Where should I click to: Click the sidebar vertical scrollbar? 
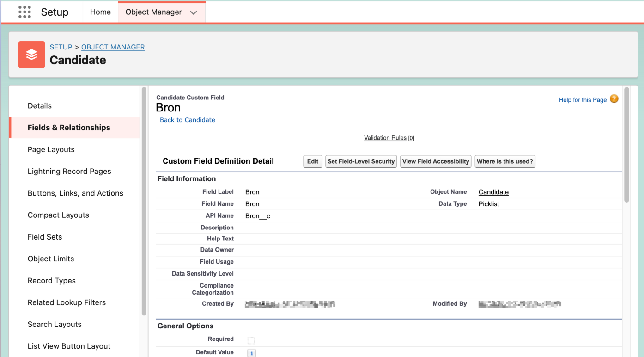144,201
